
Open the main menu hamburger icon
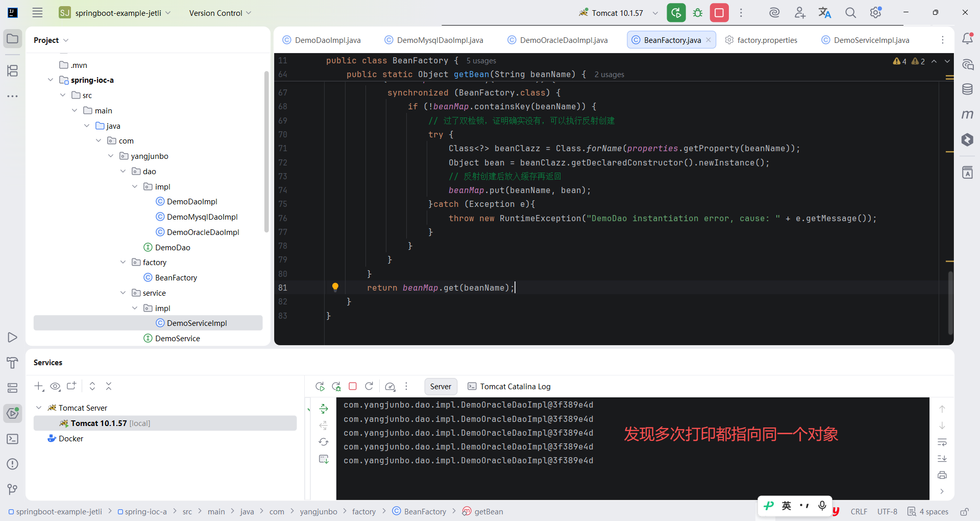[x=37, y=13]
